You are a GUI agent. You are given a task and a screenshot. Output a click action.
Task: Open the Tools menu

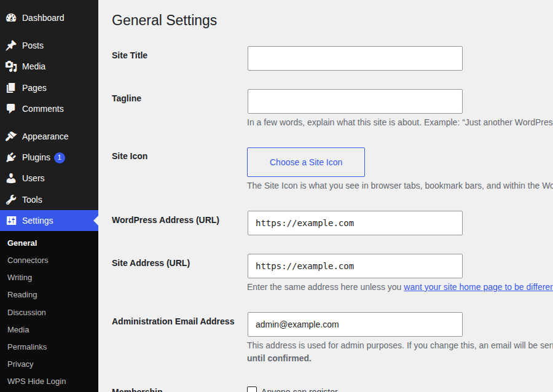point(32,200)
